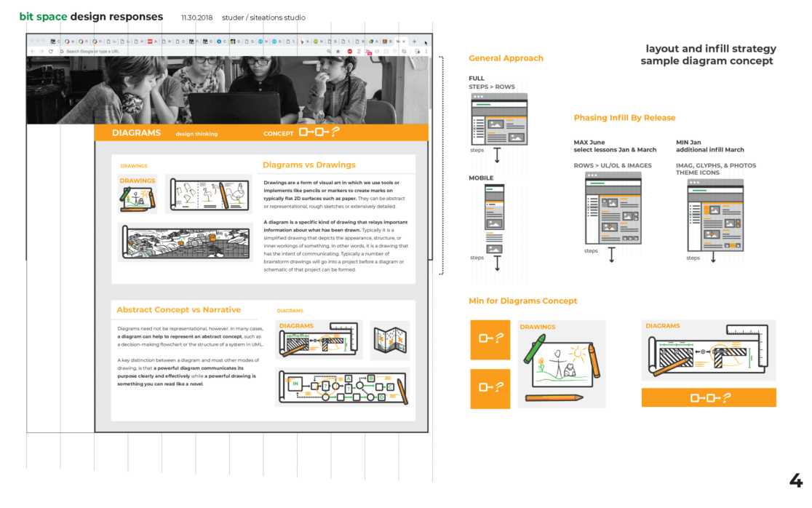
Task: Bookmark the page with the star icon
Action: pos(338,52)
